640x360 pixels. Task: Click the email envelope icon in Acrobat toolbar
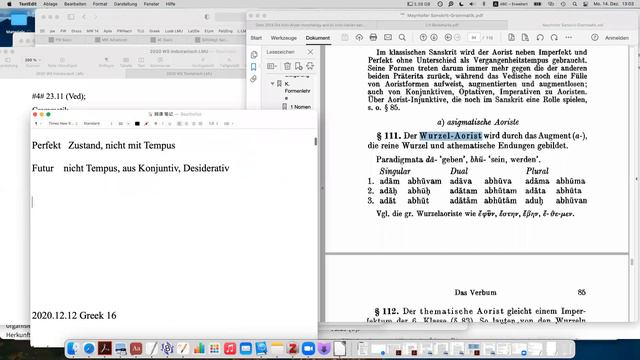point(388,38)
